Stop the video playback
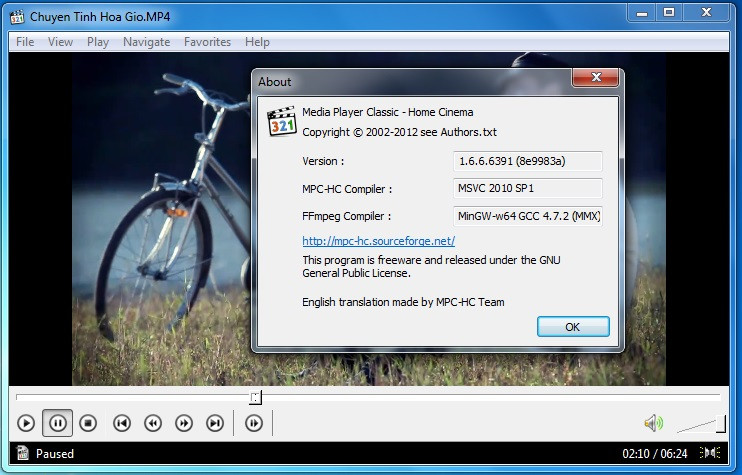Image resolution: width=742 pixels, height=475 pixels. tap(88, 423)
